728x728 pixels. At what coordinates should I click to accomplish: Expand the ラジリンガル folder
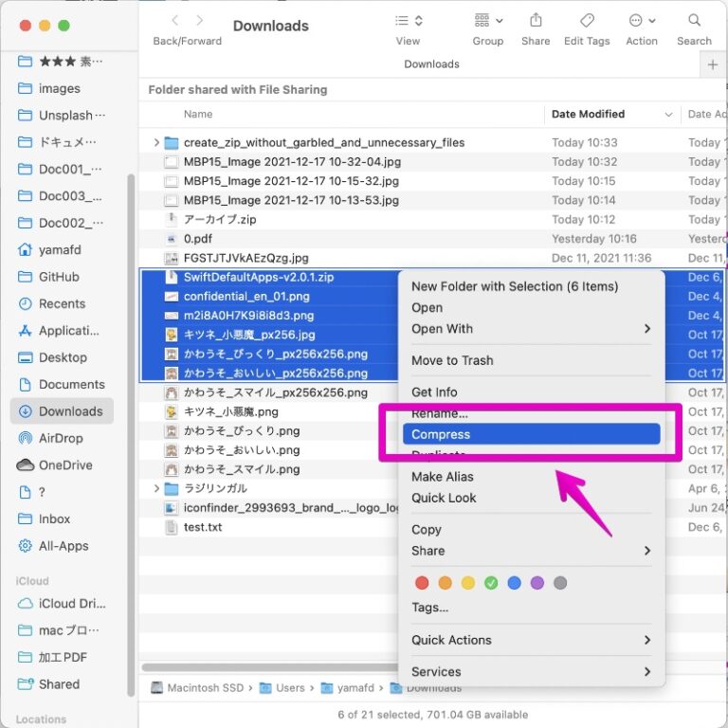156,488
